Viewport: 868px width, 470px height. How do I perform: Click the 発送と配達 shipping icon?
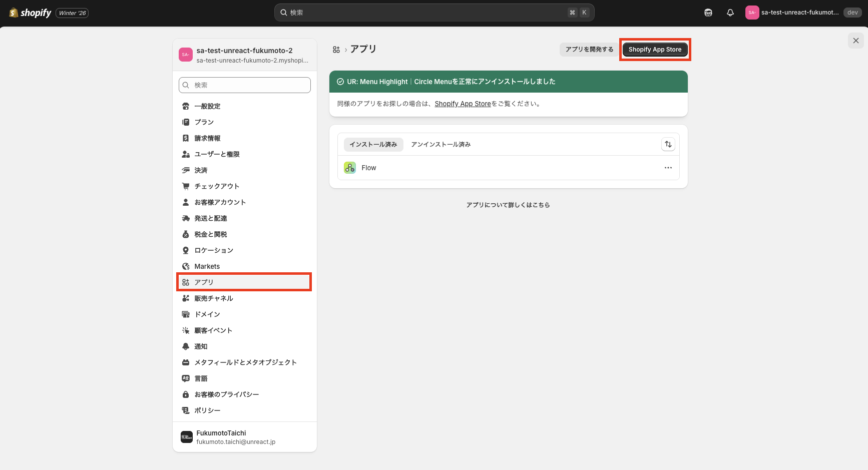[186, 218]
